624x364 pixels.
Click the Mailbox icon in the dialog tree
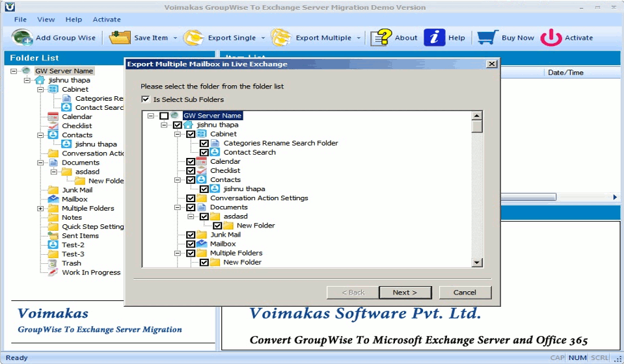click(202, 244)
